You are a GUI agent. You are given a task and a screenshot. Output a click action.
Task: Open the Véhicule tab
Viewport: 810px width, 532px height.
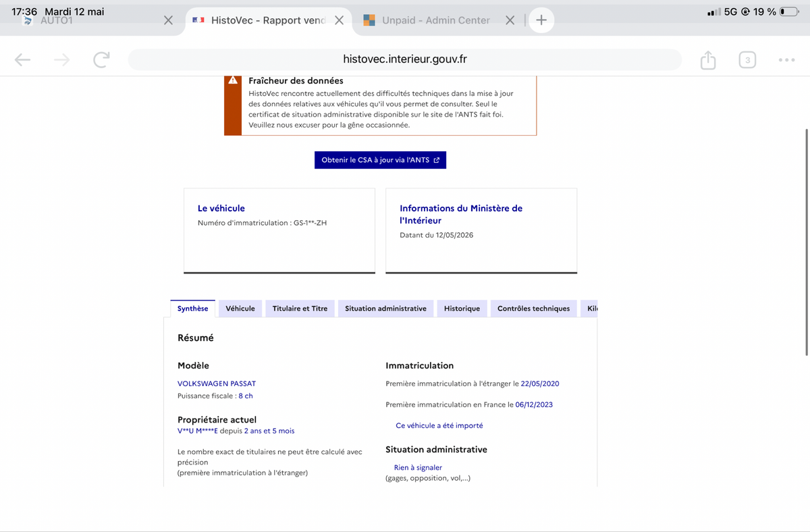click(x=240, y=309)
